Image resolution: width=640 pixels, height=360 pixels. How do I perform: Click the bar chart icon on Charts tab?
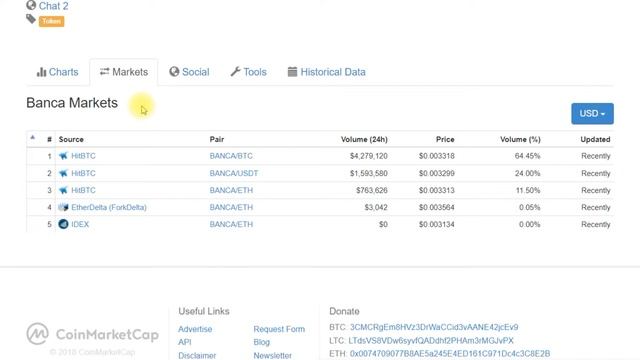coord(41,72)
